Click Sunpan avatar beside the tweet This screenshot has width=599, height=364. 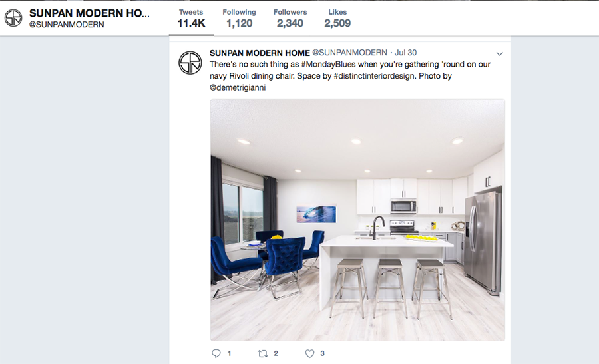click(x=190, y=63)
